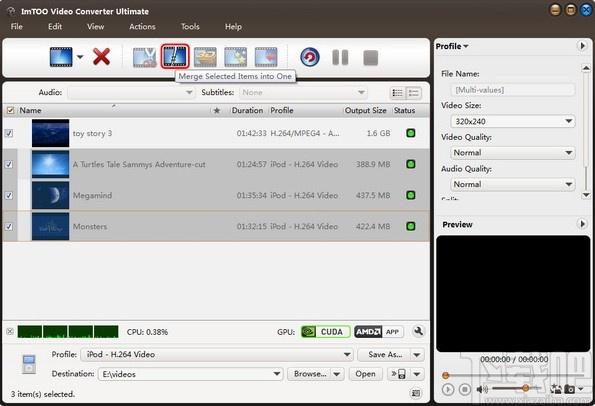Uncheck the Megamind checkbox
The height and width of the screenshot is (406, 595).
coord(9,195)
